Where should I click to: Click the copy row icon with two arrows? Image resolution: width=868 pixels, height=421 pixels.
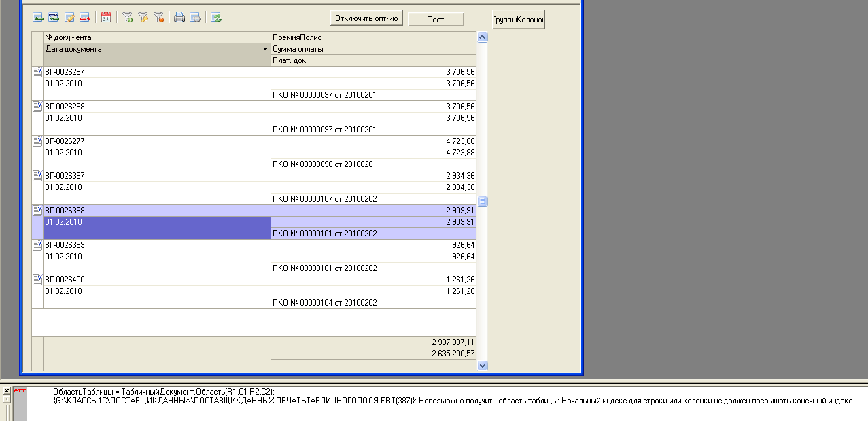click(54, 18)
